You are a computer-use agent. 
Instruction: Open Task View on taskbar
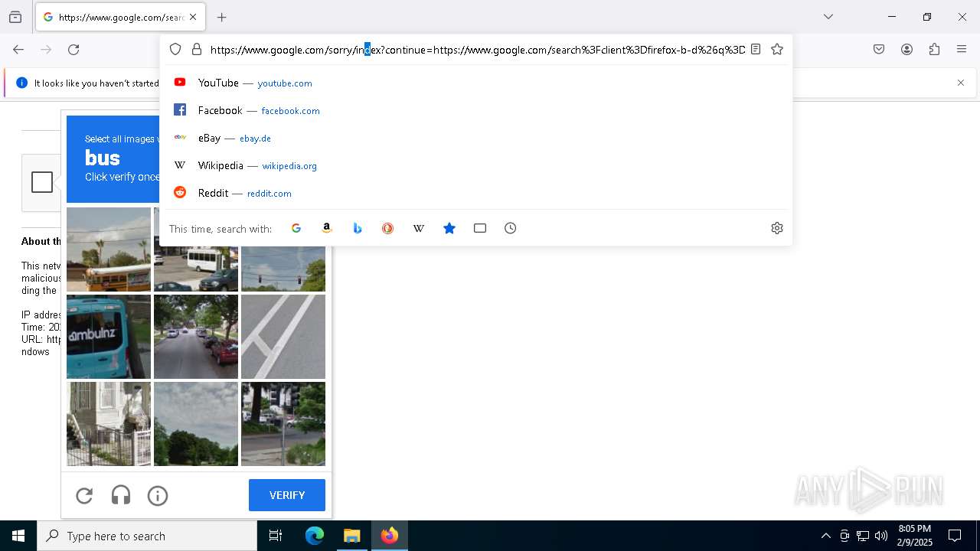(x=276, y=536)
